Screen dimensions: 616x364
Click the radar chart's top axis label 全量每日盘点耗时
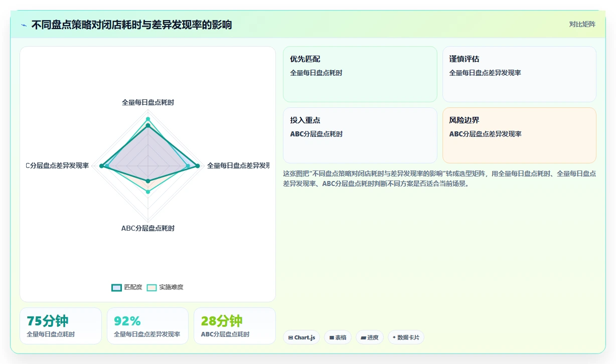coord(148,102)
